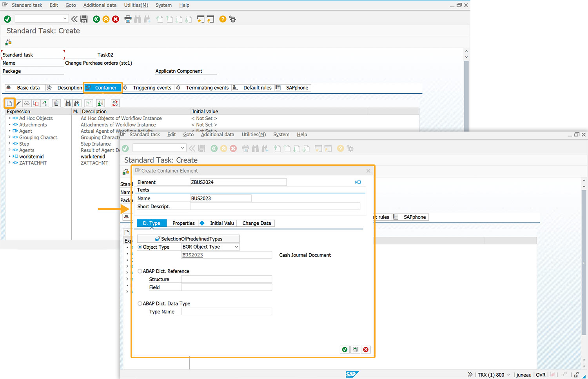This screenshot has width=588, height=379.
Task: Open the BOR Object Type dropdown
Action: (236, 247)
